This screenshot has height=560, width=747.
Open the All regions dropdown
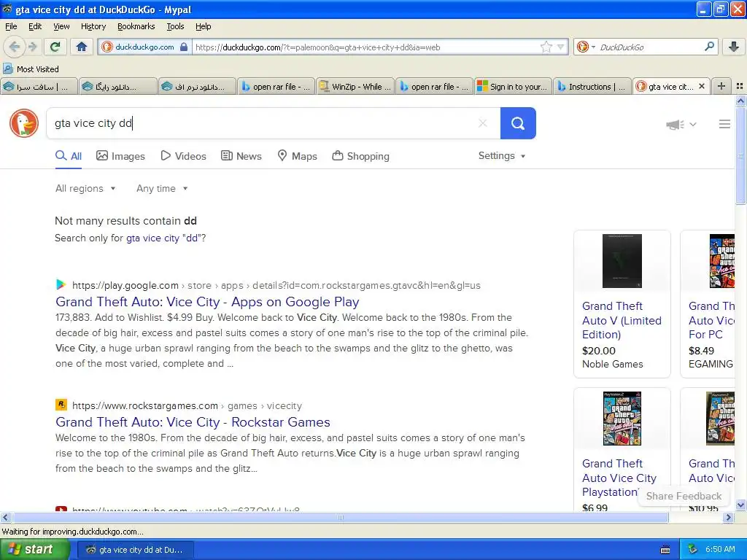point(85,189)
